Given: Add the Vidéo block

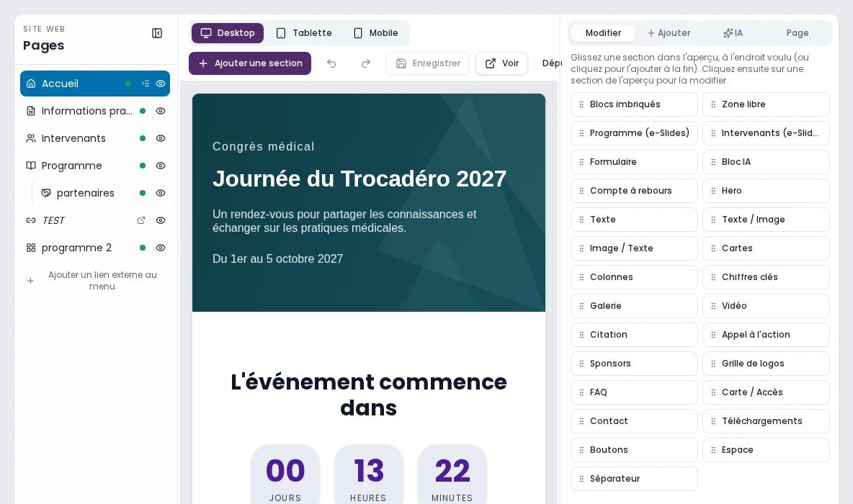Looking at the screenshot, I should [766, 306].
